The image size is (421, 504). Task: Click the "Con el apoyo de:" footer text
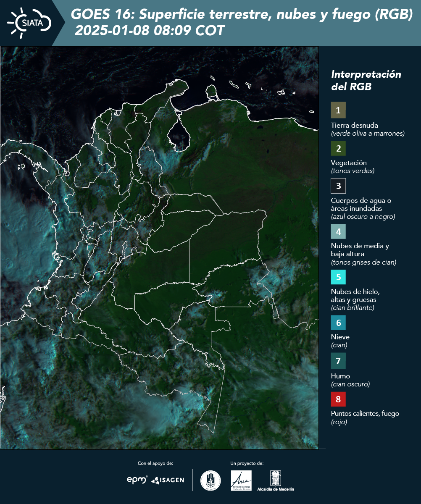tap(155, 463)
